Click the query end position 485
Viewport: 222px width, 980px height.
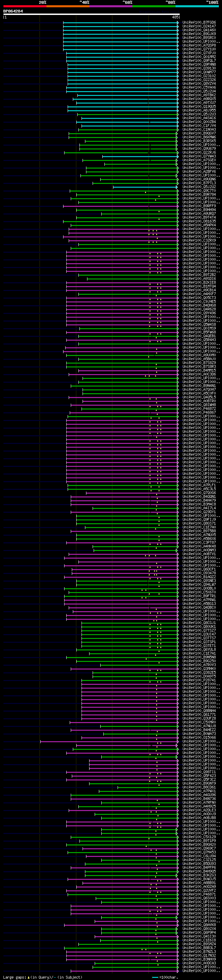coord(175,17)
